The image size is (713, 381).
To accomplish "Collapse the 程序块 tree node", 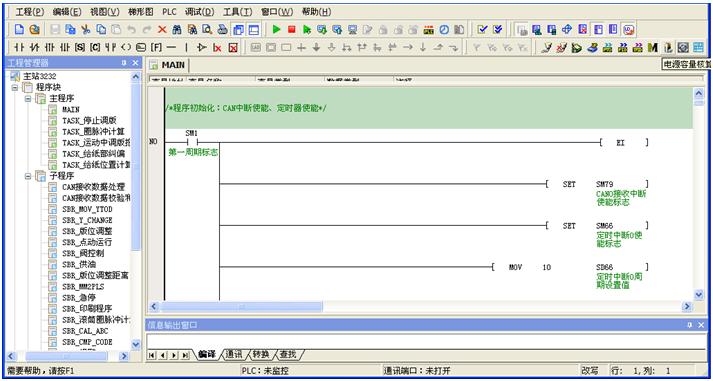I will pyautogui.click(x=15, y=87).
